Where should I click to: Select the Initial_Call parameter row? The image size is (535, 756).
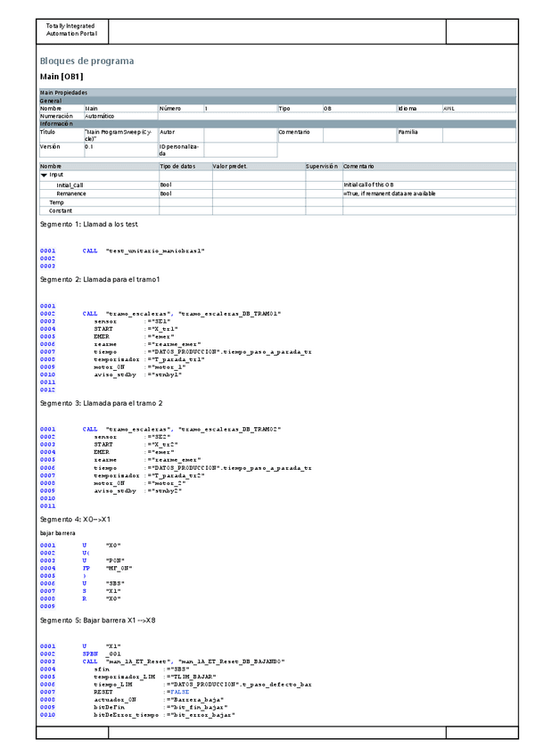[x=70, y=185]
